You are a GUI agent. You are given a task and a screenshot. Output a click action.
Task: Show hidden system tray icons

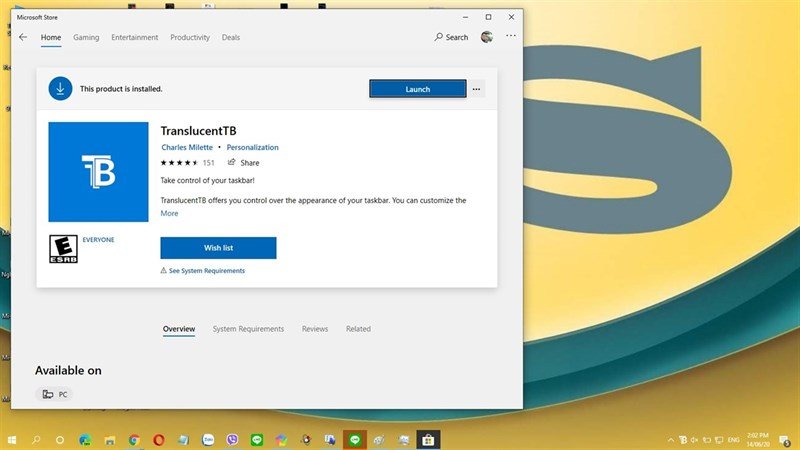pyautogui.click(x=670, y=440)
